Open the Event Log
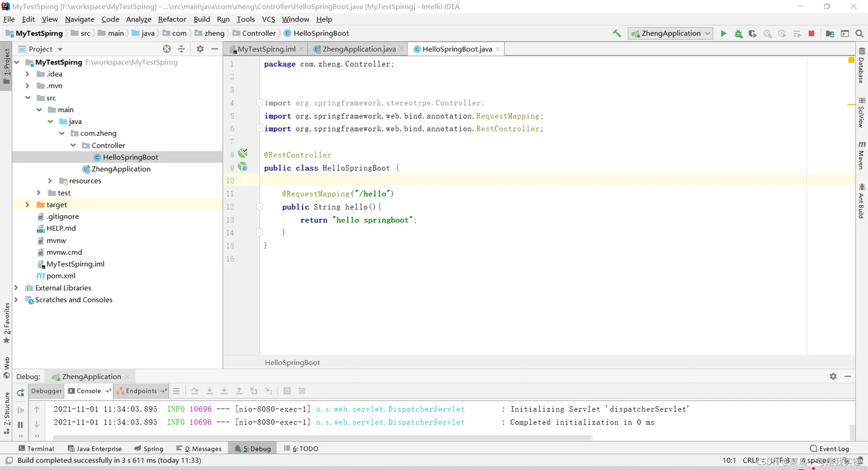Viewport: 868px width, 470px height. click(830, 448)
